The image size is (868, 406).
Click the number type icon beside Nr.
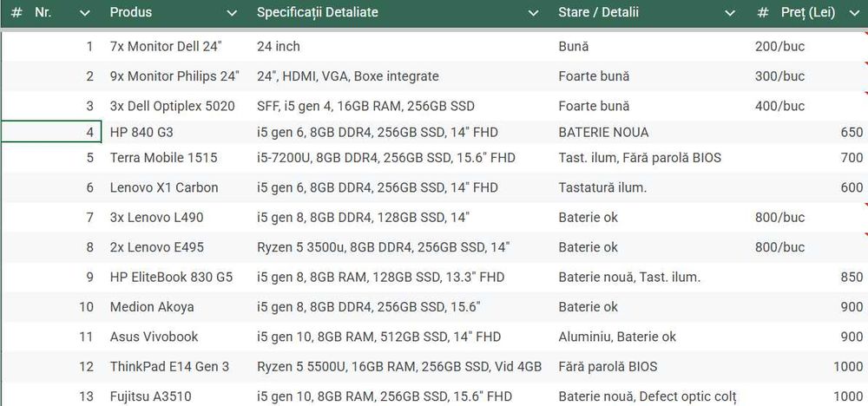point(16,12)
